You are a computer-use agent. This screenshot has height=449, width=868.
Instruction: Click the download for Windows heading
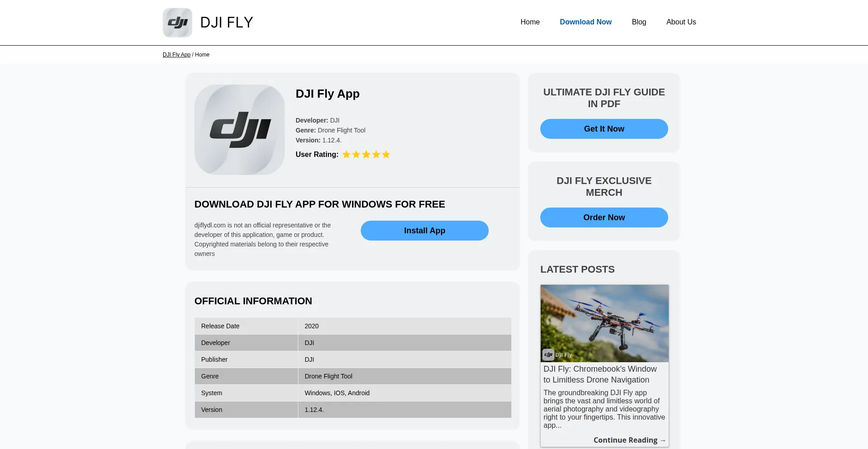pos(320,204)
